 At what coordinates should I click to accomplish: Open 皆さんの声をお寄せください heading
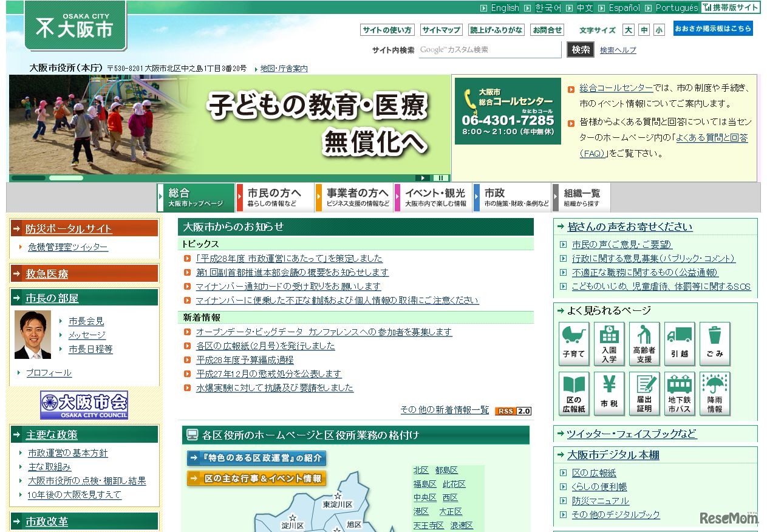[x=630, y=227]
